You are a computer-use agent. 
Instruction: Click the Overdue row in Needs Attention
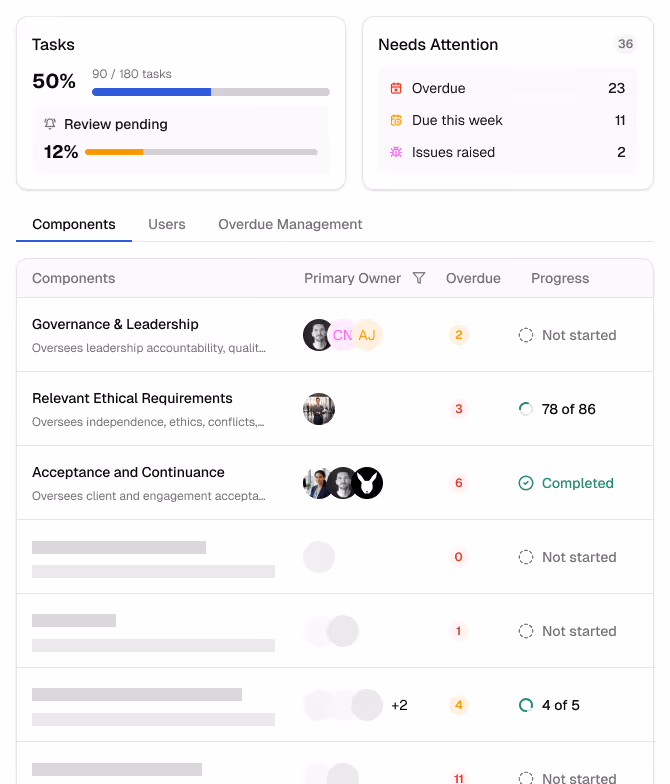coord(508,88)
